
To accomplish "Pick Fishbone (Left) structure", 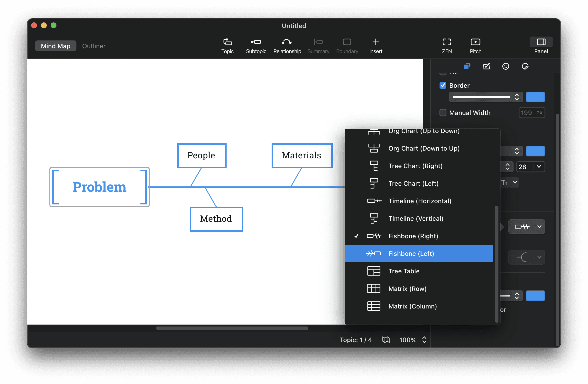I will (419, 254).
